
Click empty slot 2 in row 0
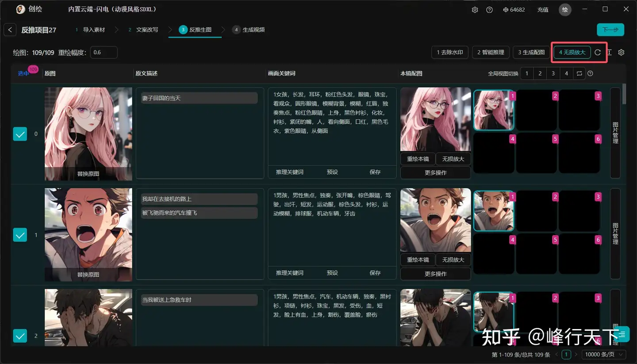[x=537, y=110]
